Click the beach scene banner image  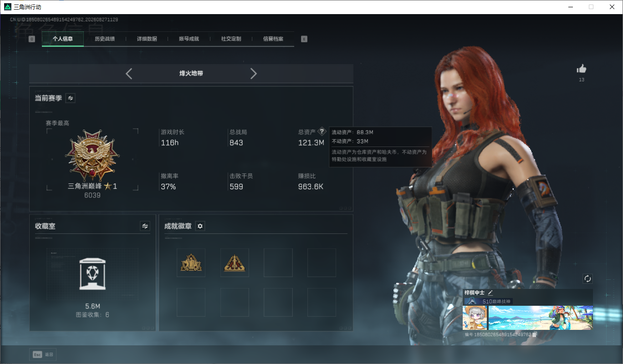pos(541,318)
